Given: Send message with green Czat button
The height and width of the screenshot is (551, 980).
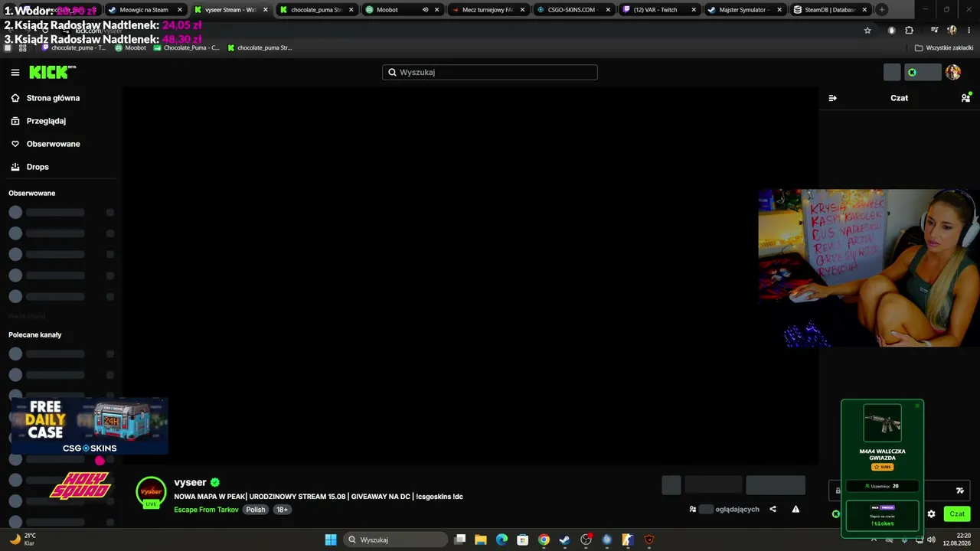Looking at the screenshot, I should click(957, 514).
